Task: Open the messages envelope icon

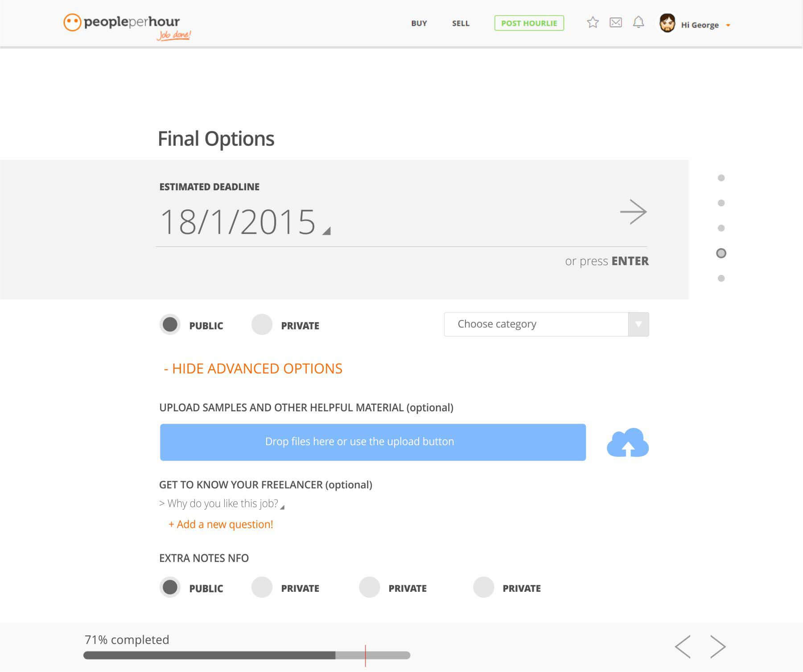Action: pyautogui.click(x=616, y=22)
